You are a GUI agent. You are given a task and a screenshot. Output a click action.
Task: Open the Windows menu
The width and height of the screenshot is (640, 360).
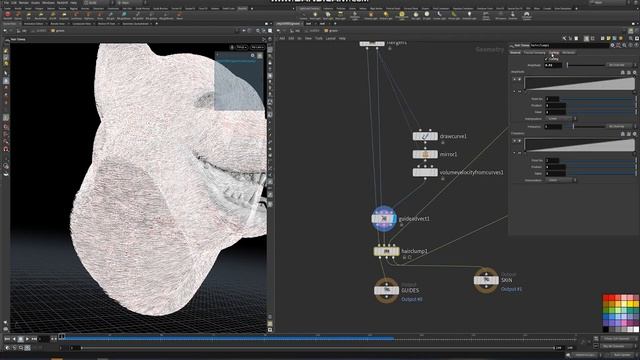(48, 2)
